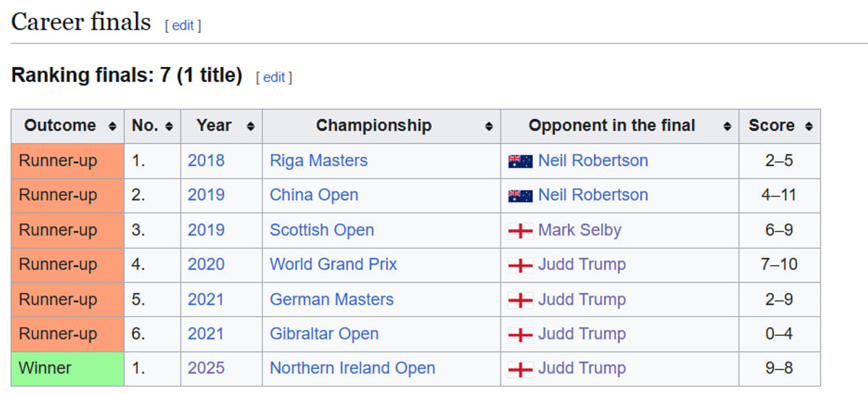Sort table by Score column
This screenshot has width=868, height=393.
pyautogui.click(x=809, y=126)
